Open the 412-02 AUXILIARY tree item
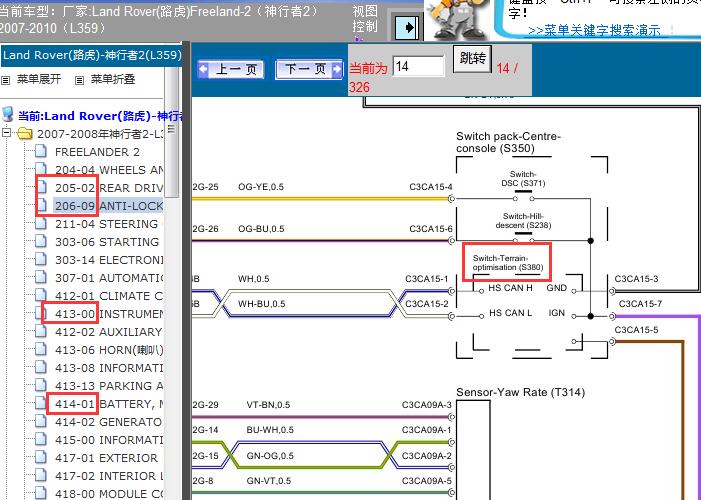Screen dimensions: 701x500 pyautogui.click(x=109, y=332)
